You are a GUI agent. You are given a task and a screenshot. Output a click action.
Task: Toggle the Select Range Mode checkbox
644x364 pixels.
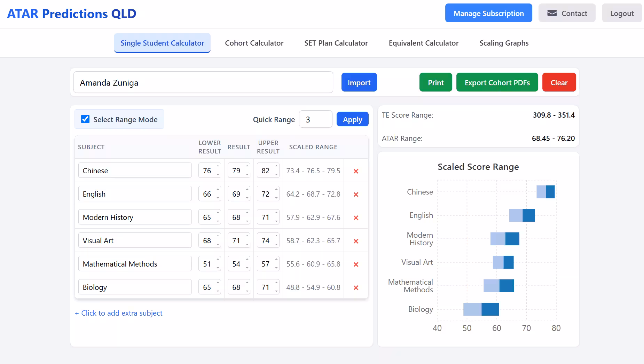click(x=85, y=119)
